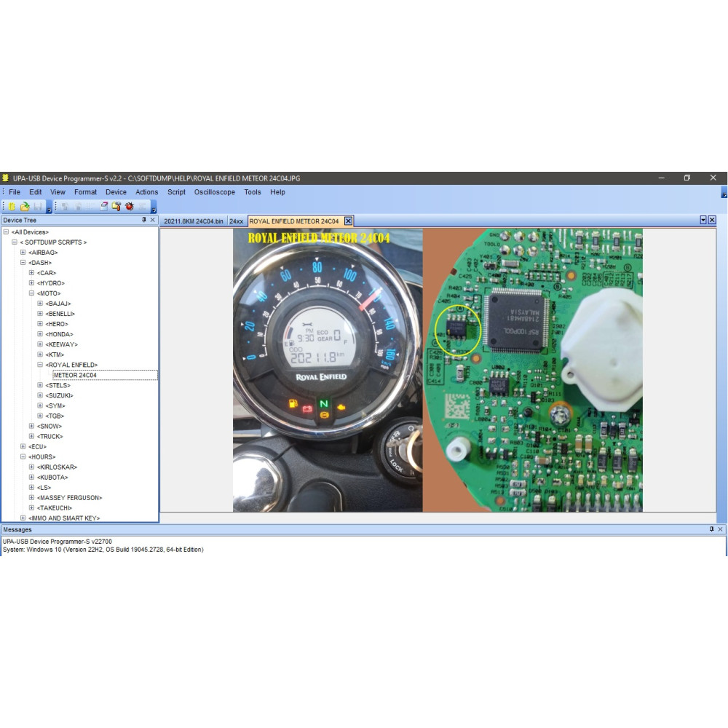Switch to the 20211.8KM 24C04.bin tab
The height and width of the screenshot is (728, 728).
point(194,221)
